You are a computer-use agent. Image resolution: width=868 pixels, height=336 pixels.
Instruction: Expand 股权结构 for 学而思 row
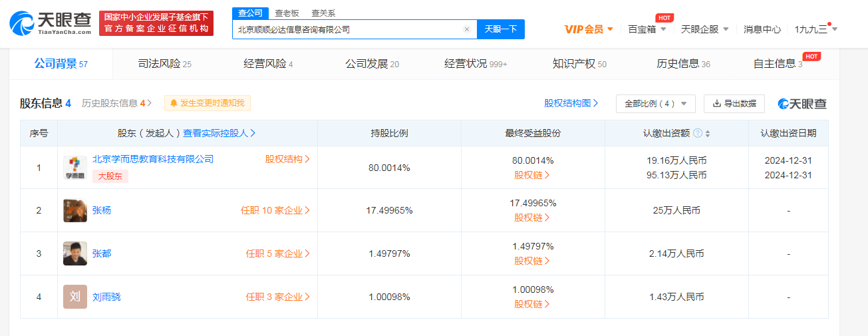(287, 159)
